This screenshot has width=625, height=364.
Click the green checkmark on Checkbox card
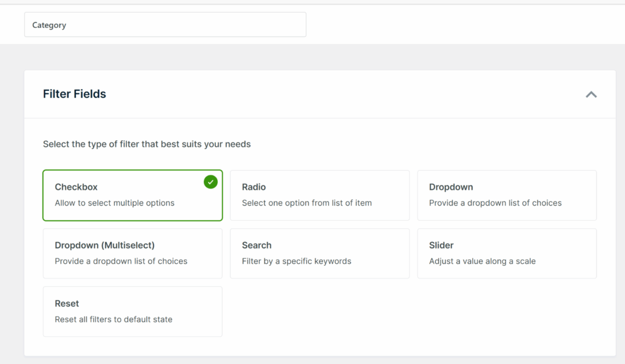210,181
